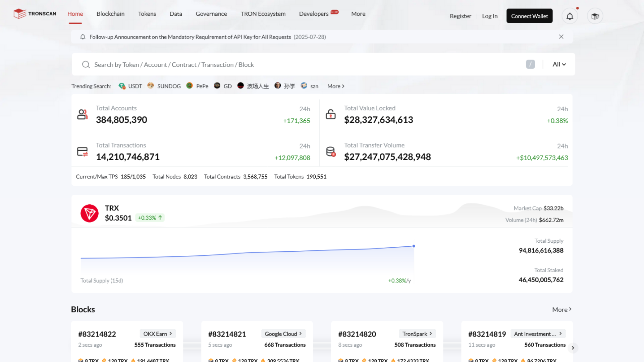Open block #83214819
The height and width of the screenshot is (362, 644).
click(x=487, y=334)
